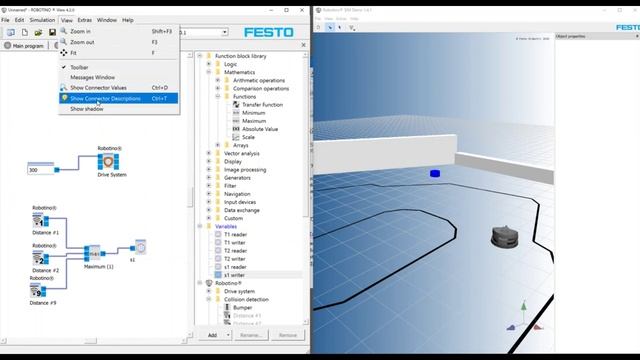640x360 pixels.
Task: Toggle Show Connector Values option
Action: click(x=119, y=88)
